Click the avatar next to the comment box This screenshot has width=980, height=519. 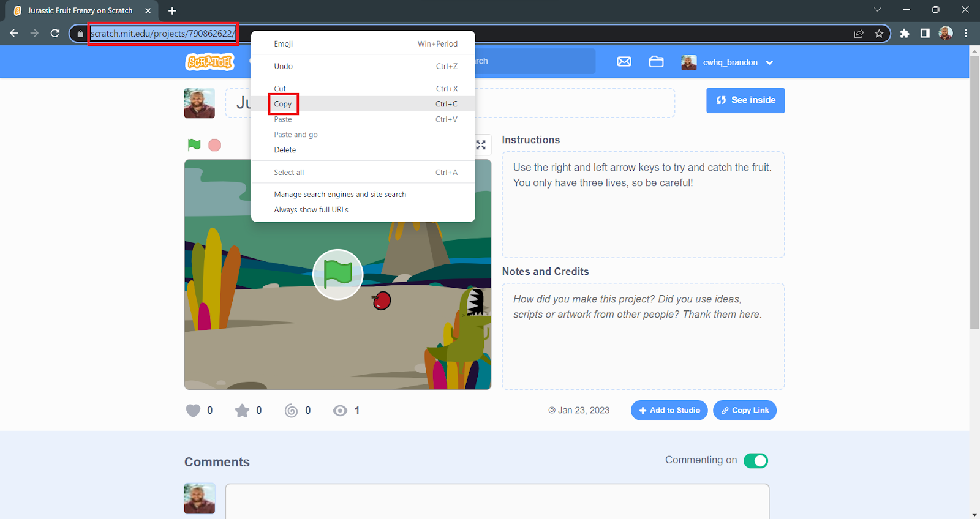(x=200, y=498)
